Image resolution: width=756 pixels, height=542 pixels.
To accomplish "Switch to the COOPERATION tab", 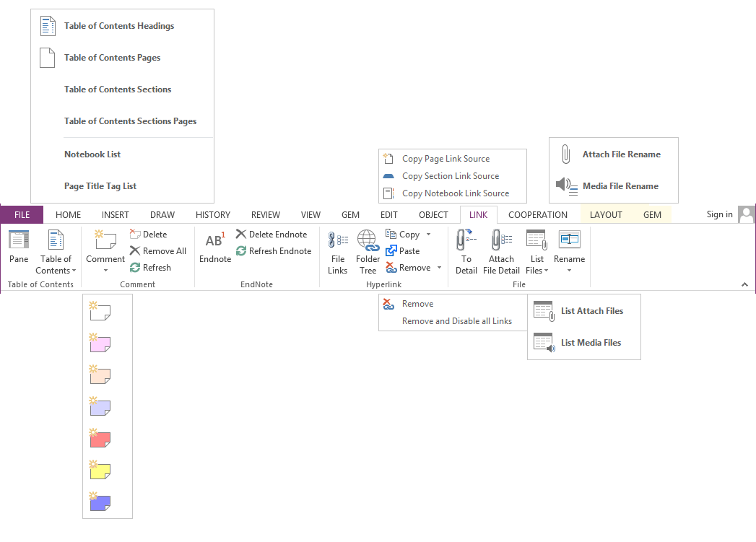I will coord(538,215).
